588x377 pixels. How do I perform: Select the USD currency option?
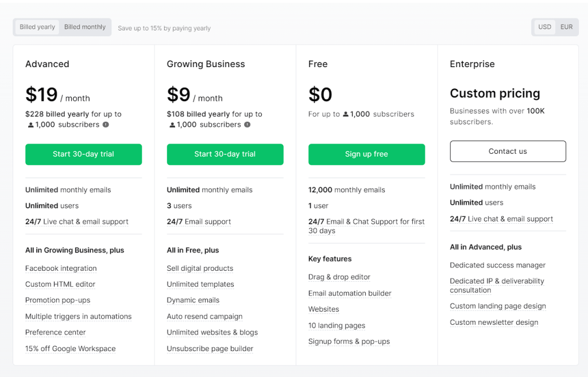pos(544,26)
